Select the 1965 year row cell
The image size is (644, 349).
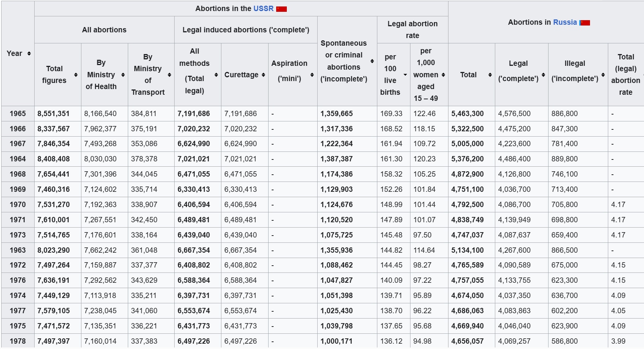tap(18, 113)
